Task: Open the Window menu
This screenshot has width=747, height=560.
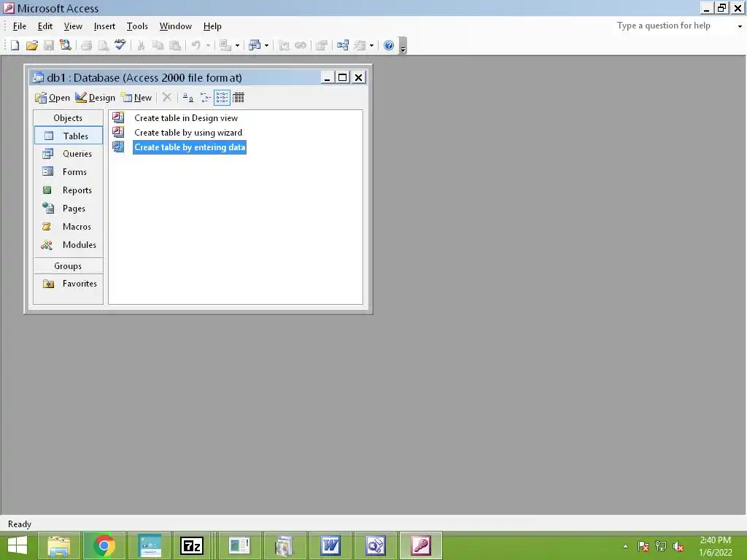Action: [x=175, y=26]
